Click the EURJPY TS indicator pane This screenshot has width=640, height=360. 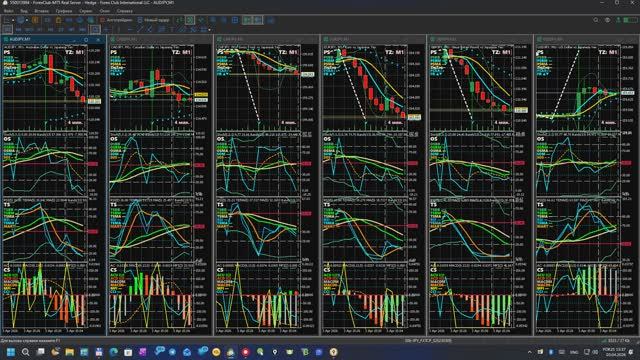364,230
